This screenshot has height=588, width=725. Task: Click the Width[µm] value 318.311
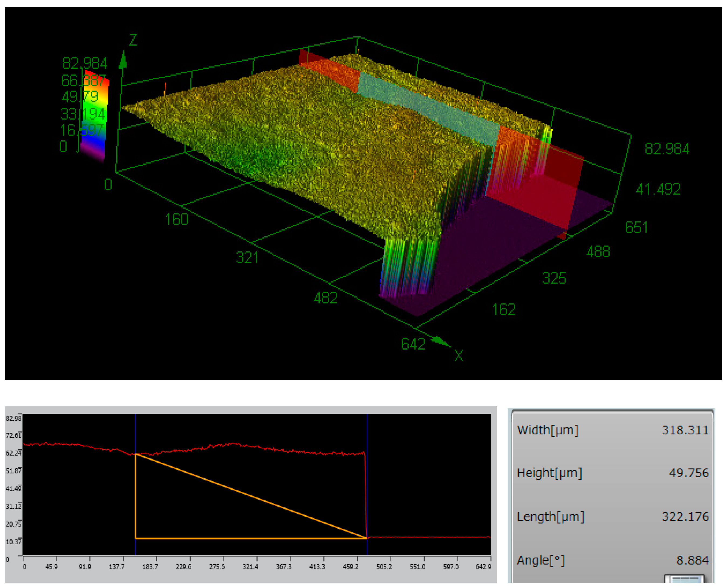point(685,430)
